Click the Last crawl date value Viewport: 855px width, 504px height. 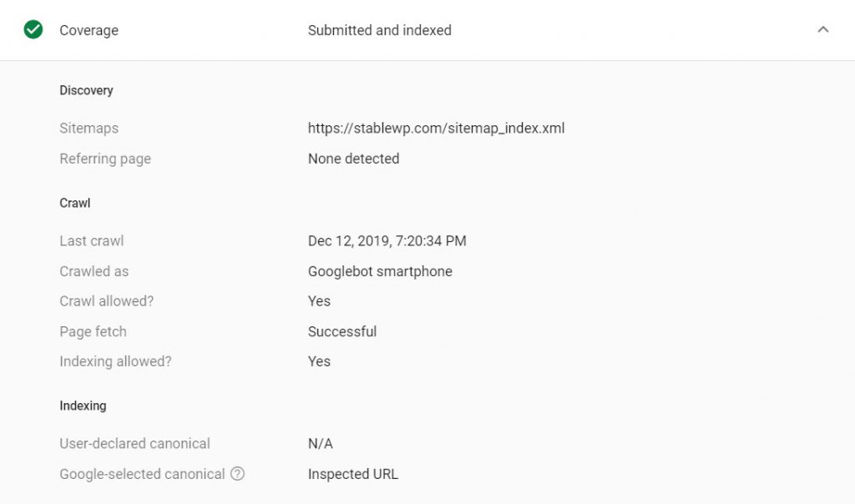tap(387, 241)
